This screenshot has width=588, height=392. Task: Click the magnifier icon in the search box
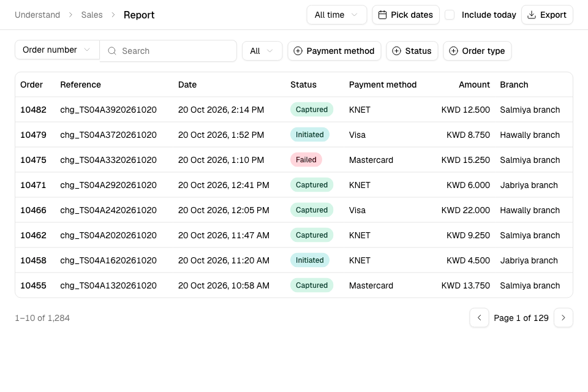[111, 51]
